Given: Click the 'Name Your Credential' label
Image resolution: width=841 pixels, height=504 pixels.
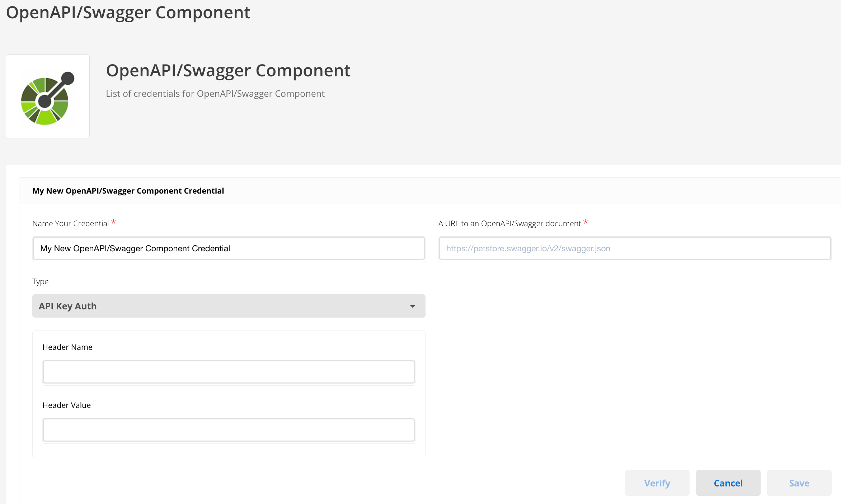Looking at the screenshot, I should pos(71,224).
